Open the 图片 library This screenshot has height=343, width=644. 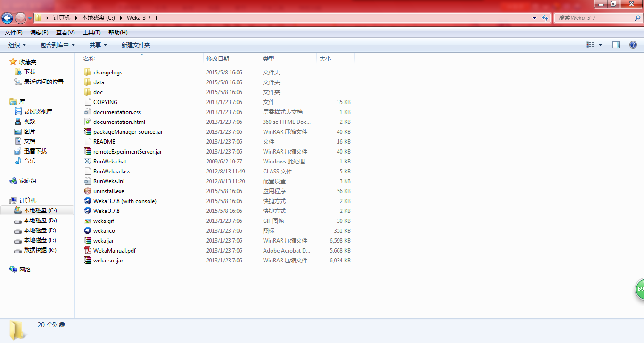coord(30,131)
